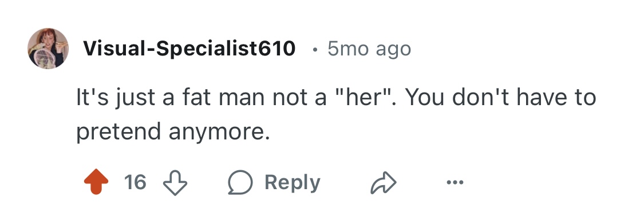Click the text line 'pretend anymore.'
This screenshot has height=224, width=644.
173,132
